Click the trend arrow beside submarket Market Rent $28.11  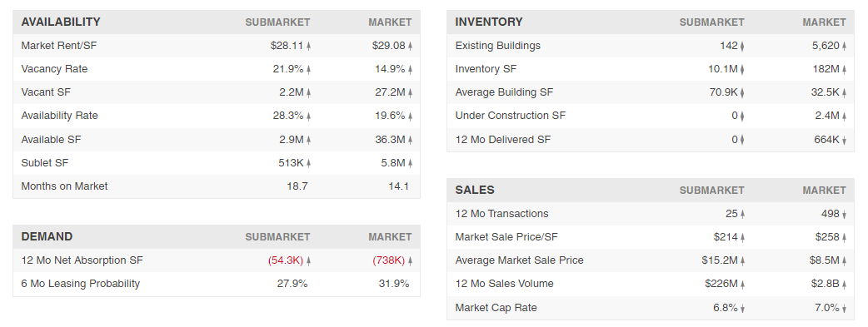[308, 47]
